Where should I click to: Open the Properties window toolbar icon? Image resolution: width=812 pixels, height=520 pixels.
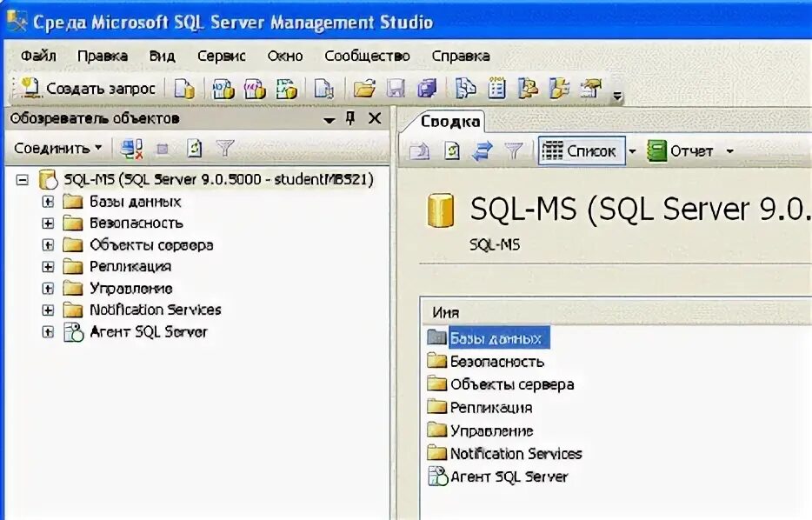(591, 89)
